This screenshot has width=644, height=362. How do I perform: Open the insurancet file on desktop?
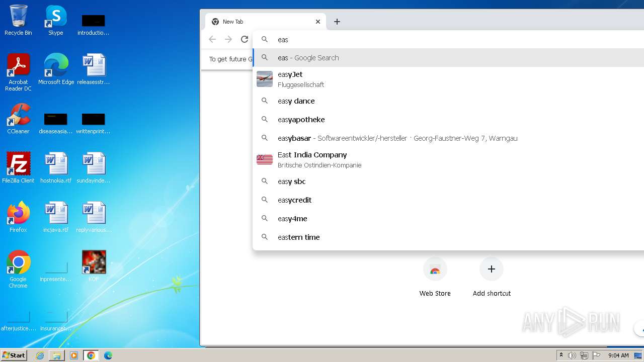click(56, 320)
